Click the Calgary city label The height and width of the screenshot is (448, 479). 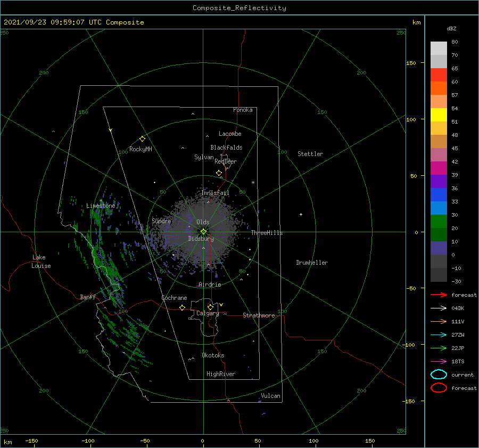coord(208,313)
